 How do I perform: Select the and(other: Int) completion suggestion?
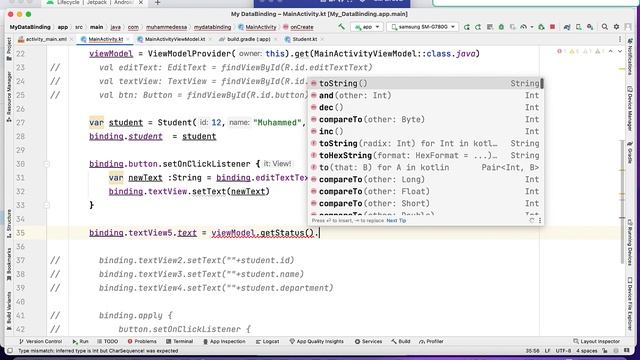coord(425,96)
